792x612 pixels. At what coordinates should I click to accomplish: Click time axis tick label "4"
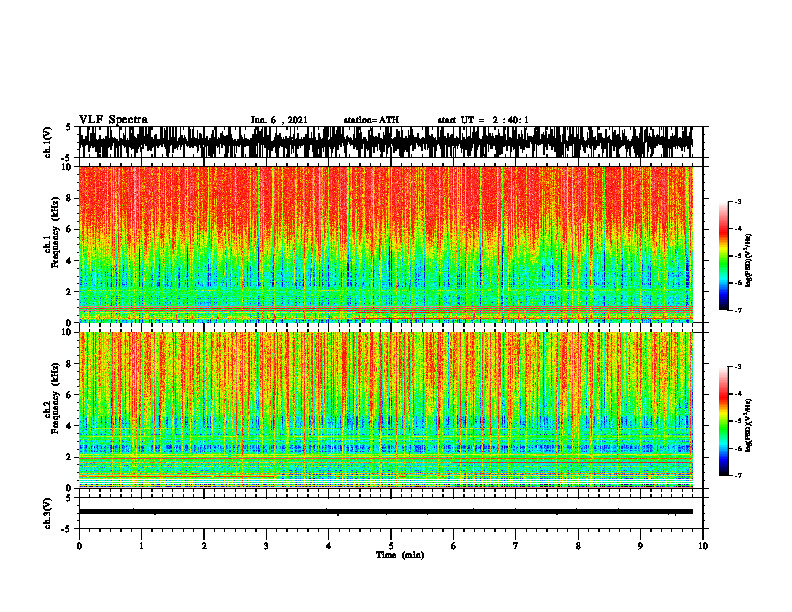click(329, 546)
